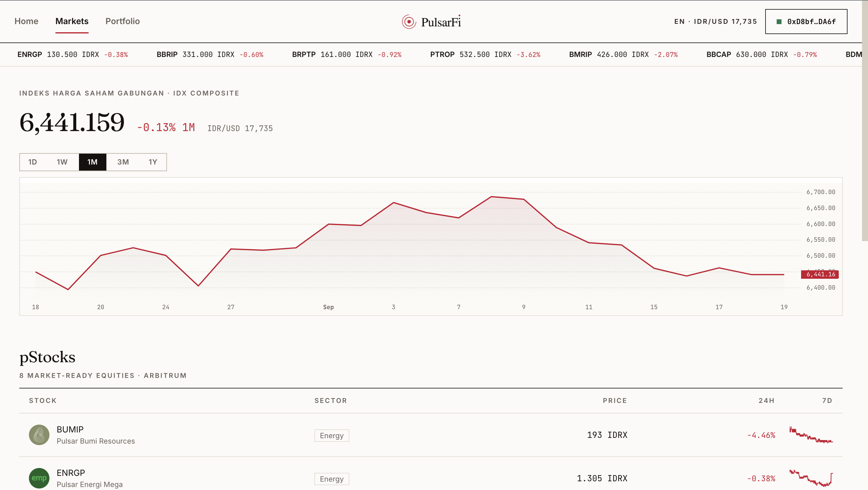Viewport: 868px width, 490px height.
Task: Click the pStocks section heading
Action: 47,357
